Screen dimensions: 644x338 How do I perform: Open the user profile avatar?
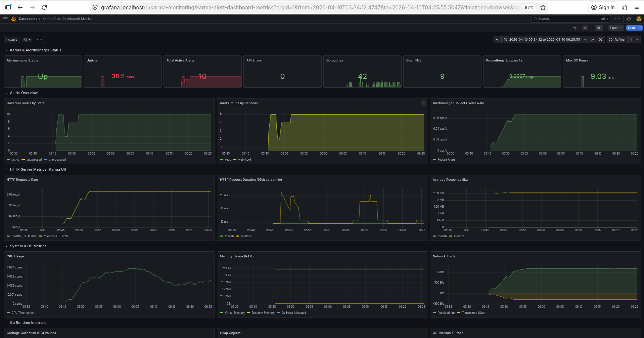coord(639,19)
